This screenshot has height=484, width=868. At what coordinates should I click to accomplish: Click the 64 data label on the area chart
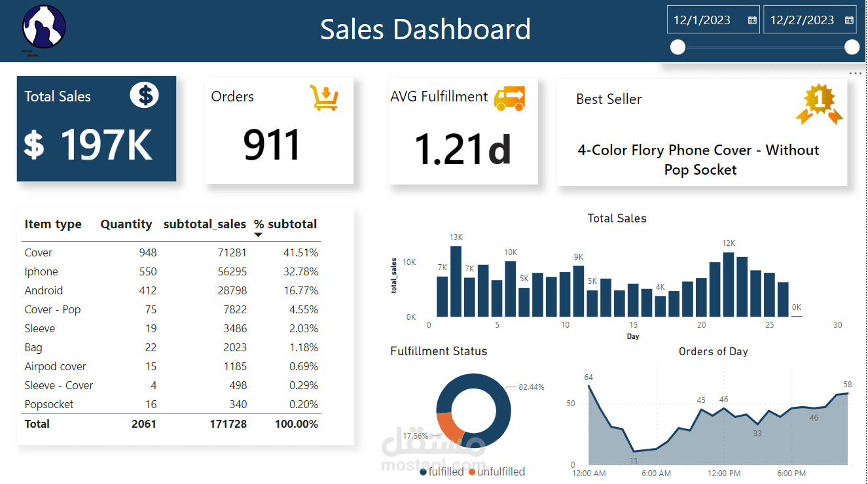coord(588,377)
